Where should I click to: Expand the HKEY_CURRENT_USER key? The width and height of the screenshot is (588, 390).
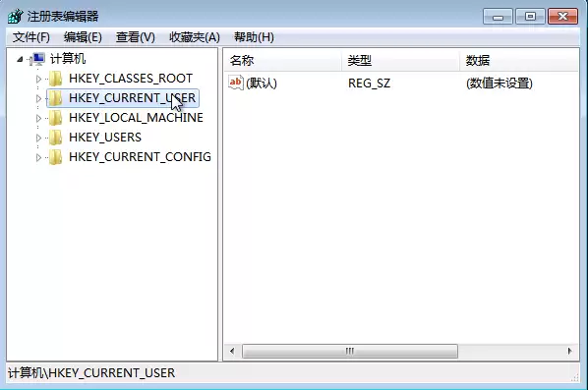coord(38,98)
